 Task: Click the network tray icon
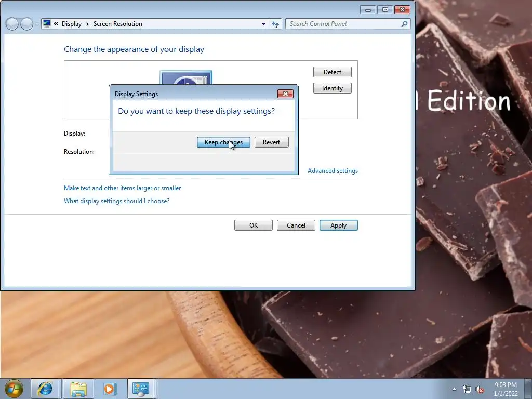pyautogui.click(x=467, y=389)
